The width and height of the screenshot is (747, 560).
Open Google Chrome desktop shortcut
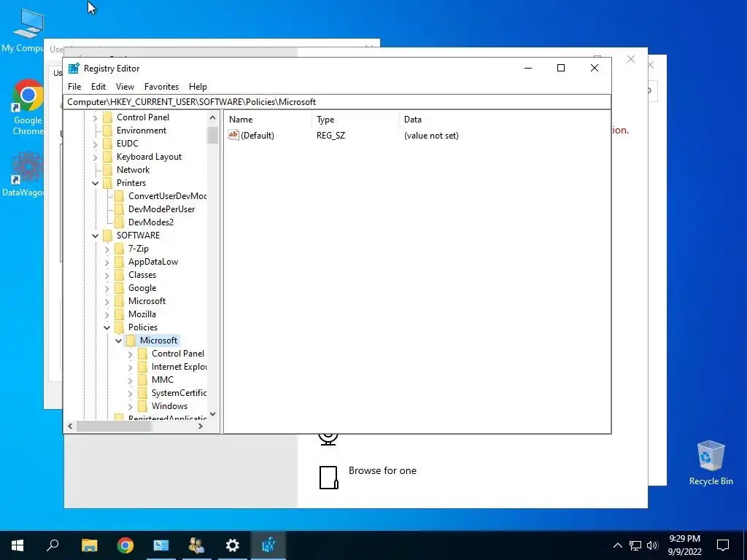point(28,107)
